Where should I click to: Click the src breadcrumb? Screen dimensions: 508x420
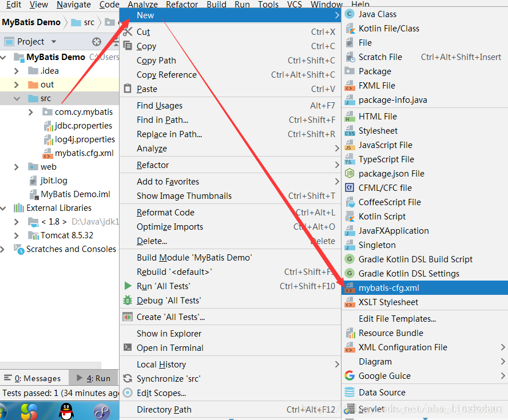83,22
